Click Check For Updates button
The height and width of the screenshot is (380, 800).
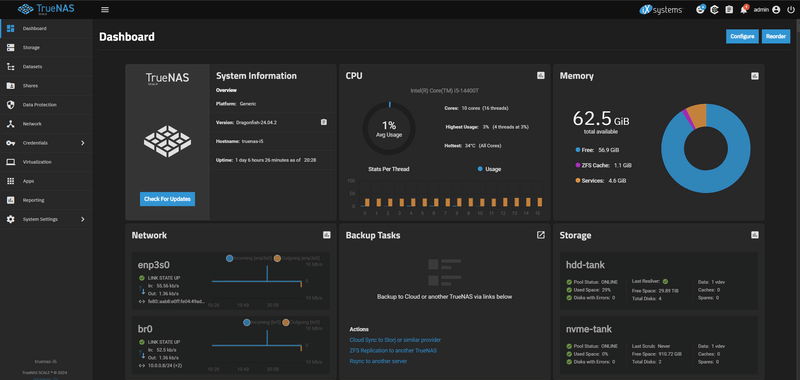click(x=167, y=199)
